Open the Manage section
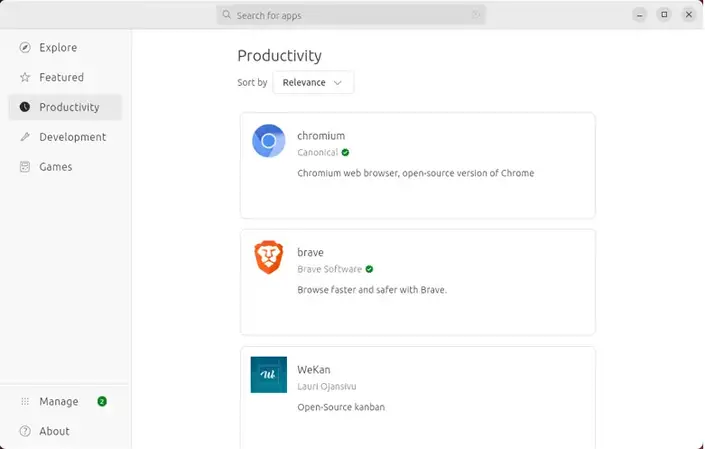Screen dimensions: 705x449 point(65,401)
